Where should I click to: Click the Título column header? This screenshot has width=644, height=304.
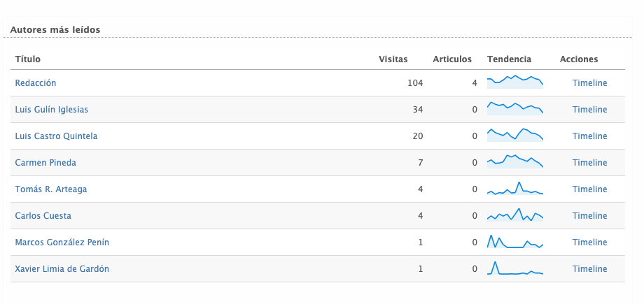(28, 59)
